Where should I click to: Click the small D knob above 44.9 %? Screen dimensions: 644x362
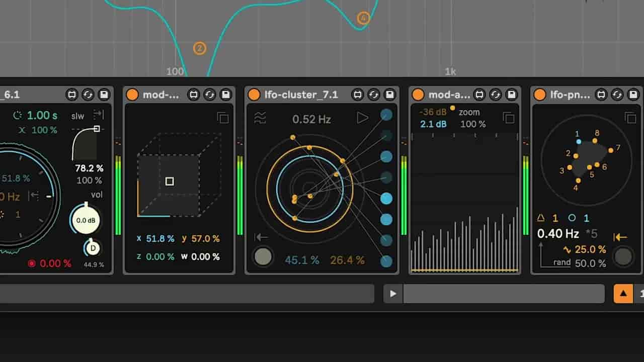[93, 248]
